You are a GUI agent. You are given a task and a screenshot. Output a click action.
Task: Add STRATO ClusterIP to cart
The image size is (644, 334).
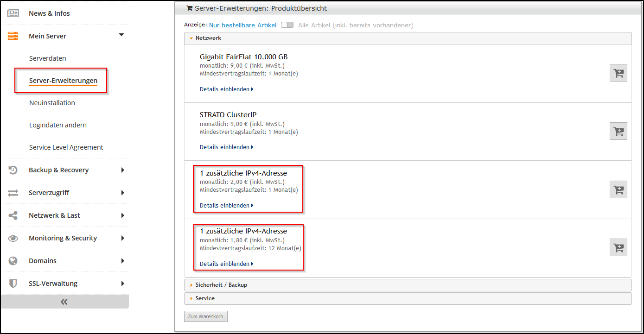[618, 131]
